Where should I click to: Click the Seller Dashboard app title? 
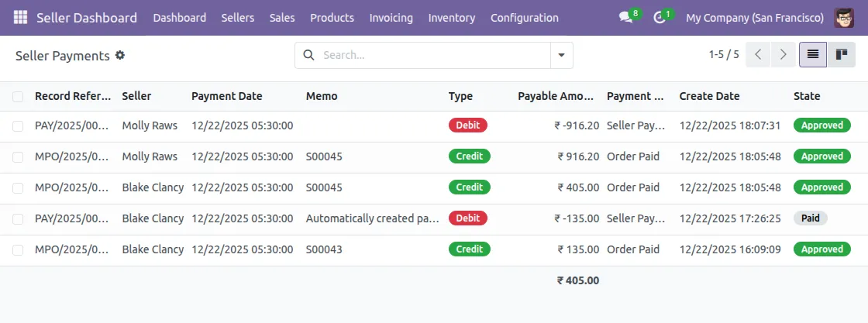click(87, 18)
